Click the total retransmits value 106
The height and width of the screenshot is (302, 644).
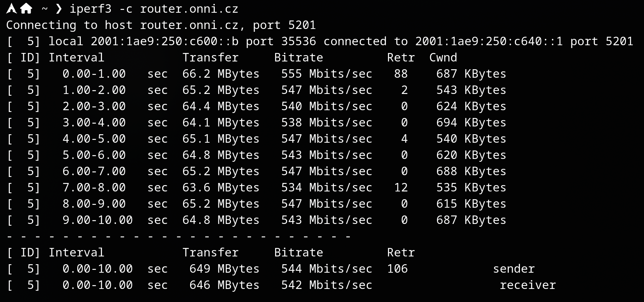click(397, 269)
